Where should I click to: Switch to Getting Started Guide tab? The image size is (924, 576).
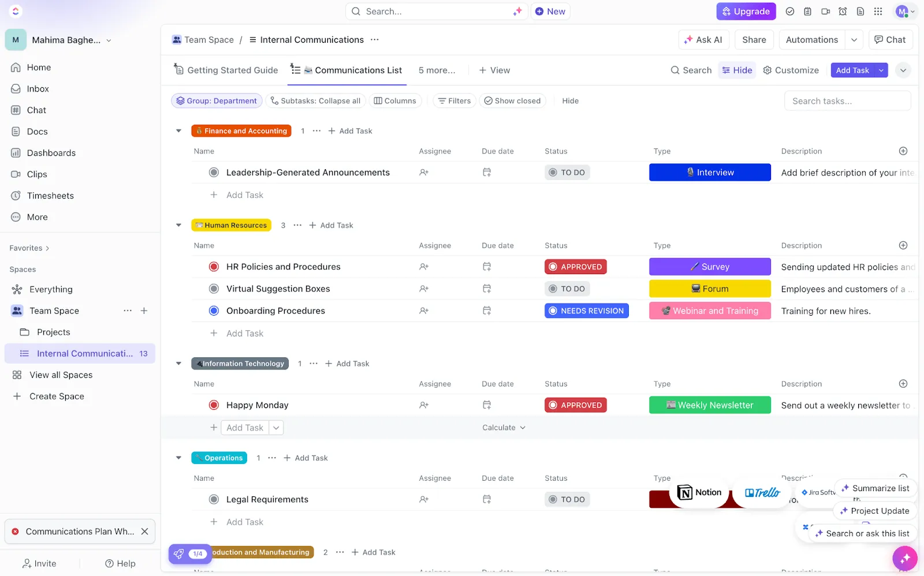click(226, 70)
